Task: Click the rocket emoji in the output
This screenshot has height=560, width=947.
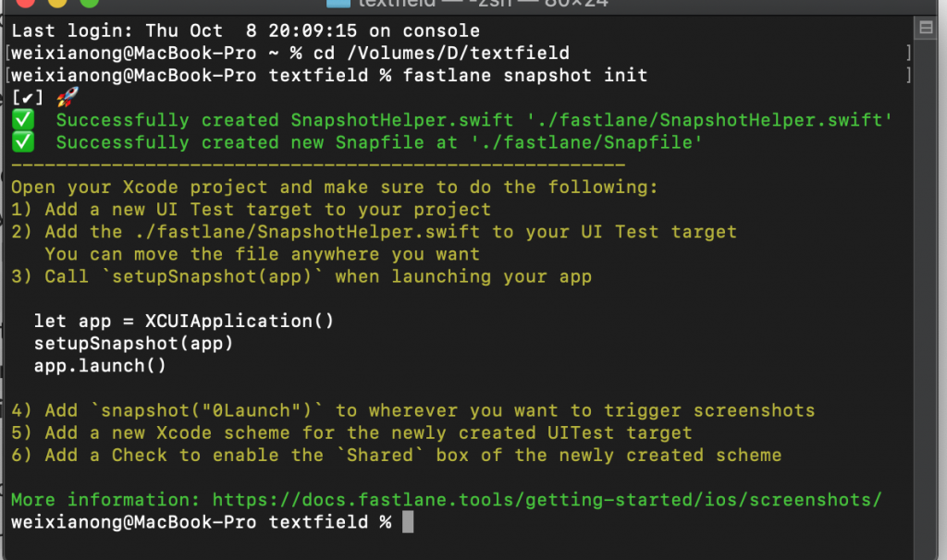Action: 66,98
